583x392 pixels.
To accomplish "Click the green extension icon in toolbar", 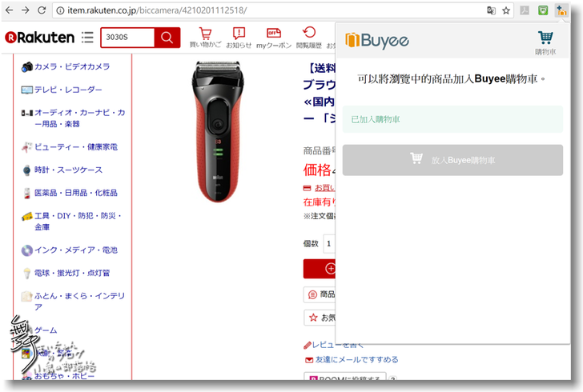I will click(543, 10).
